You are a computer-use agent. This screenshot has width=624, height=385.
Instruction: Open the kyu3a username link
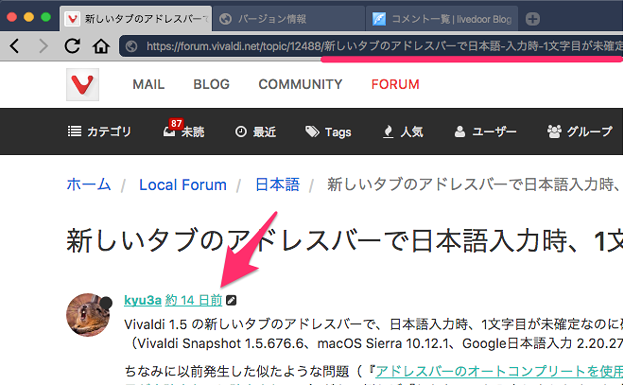click(143, 300)
